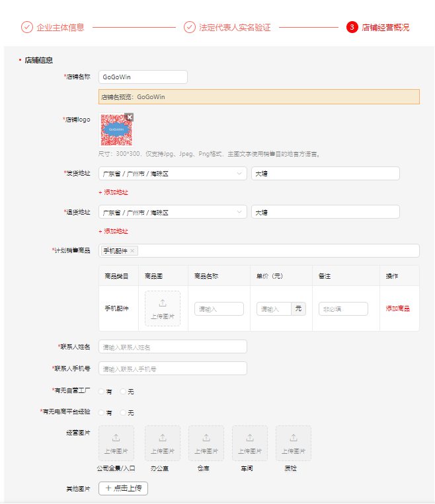Open the 发货地址 region dropdown

(x=173, y=174)
